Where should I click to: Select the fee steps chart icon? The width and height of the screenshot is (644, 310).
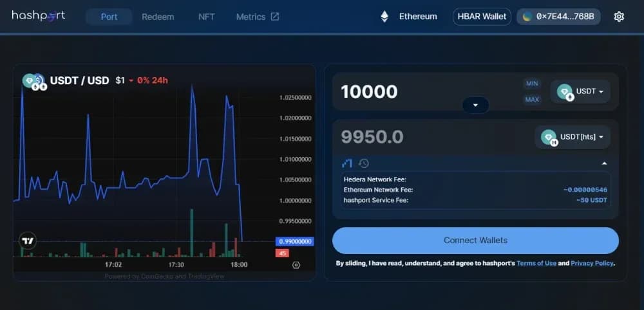click(347, 163)
